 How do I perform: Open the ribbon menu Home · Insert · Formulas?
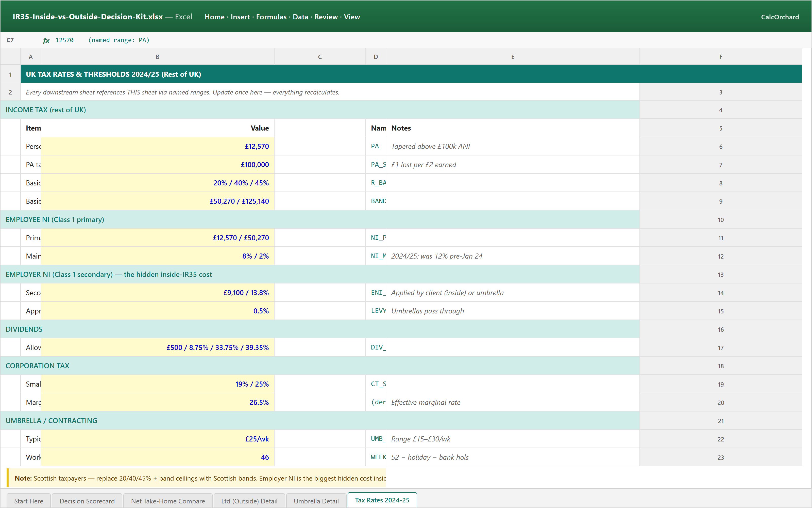(x=282, y=17)
